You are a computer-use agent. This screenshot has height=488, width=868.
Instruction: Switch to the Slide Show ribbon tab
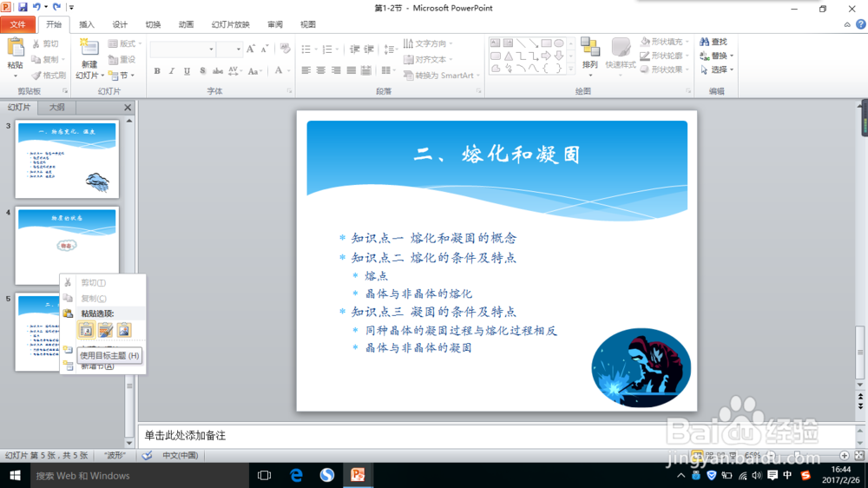click(230, 24)
